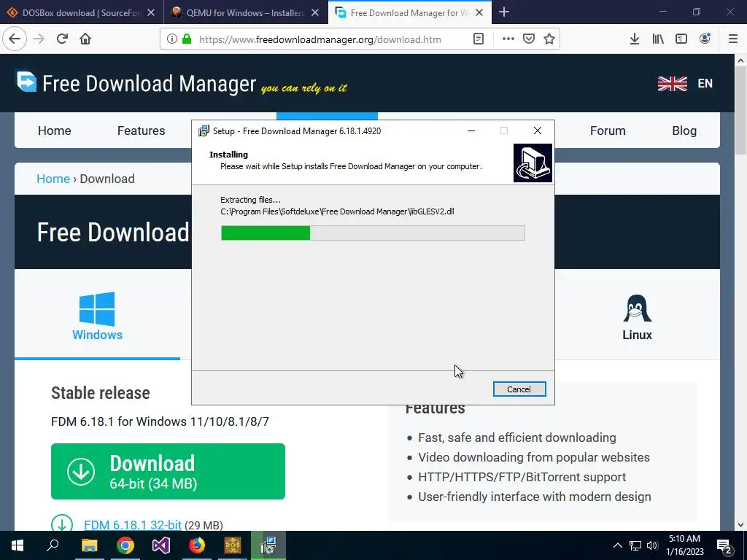The height and width of the screenshot is (560, 747).
Task: Click the setup window title bar icon
Action: [204, 131]
